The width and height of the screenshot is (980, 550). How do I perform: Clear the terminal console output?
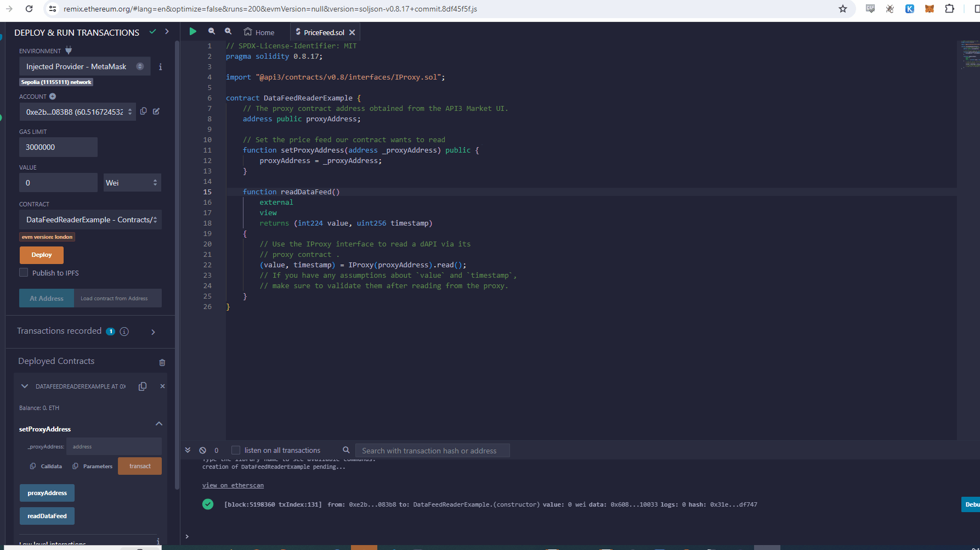coord(202,450)
